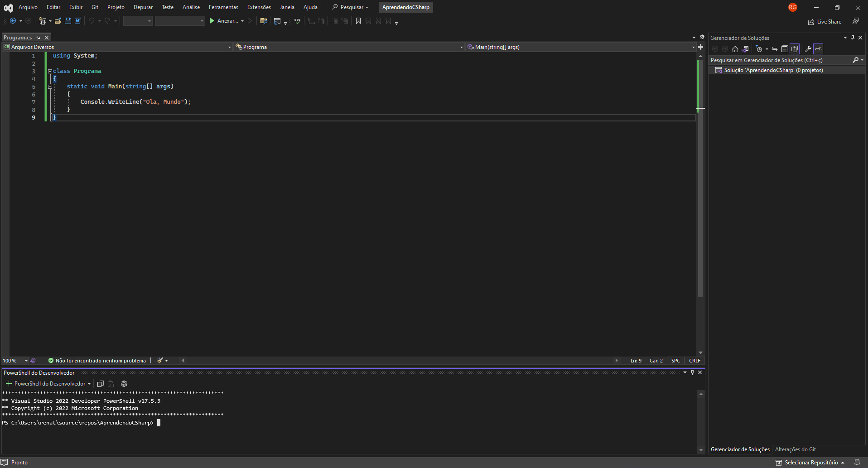Image resolution: width=868 pixels, height=468 pixels.
Task: Click the Solution Explorer search field
Action: coord(780,60)
